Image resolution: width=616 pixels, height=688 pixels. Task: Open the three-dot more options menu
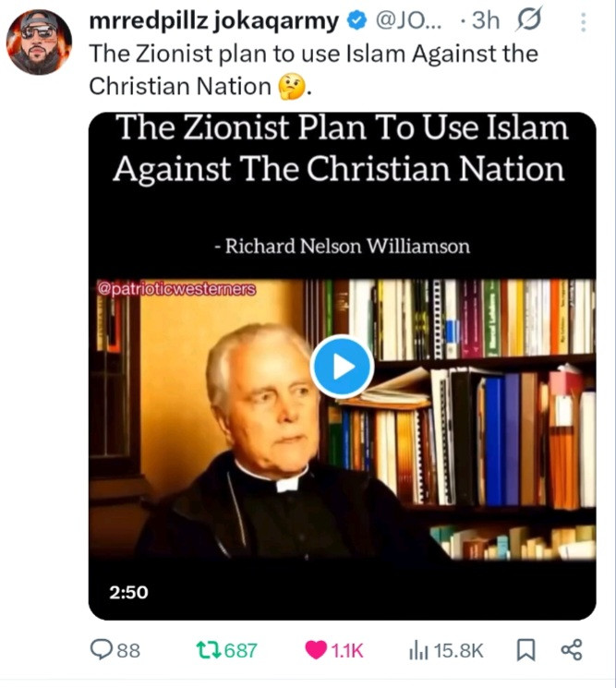point(583,22)
